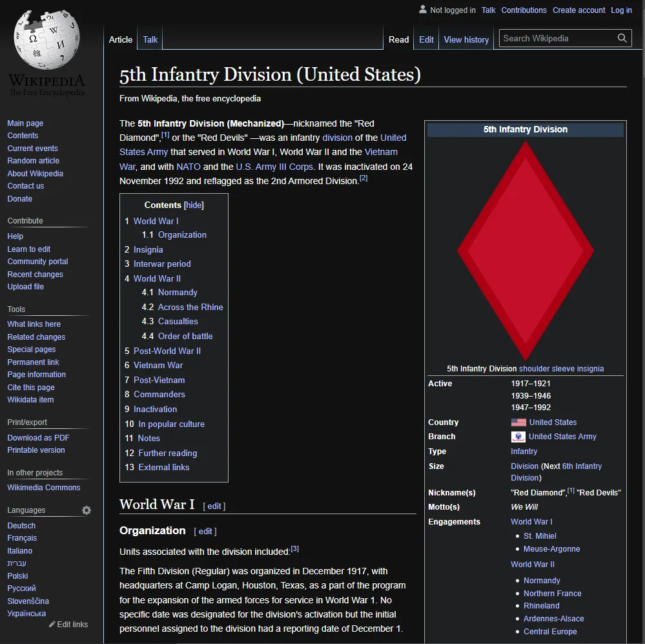Viewport: 645px width, 644px height.
Task: Click the user silhouette icon beside Not logged in
Action: pyautogui.click(x=422, y=10)
